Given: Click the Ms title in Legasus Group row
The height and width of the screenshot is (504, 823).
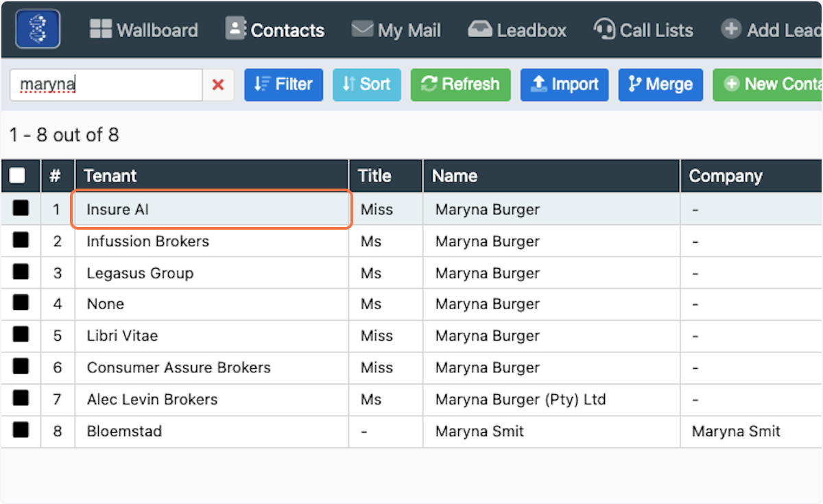Looking at the screenshot, I should [x=371, y=273].
